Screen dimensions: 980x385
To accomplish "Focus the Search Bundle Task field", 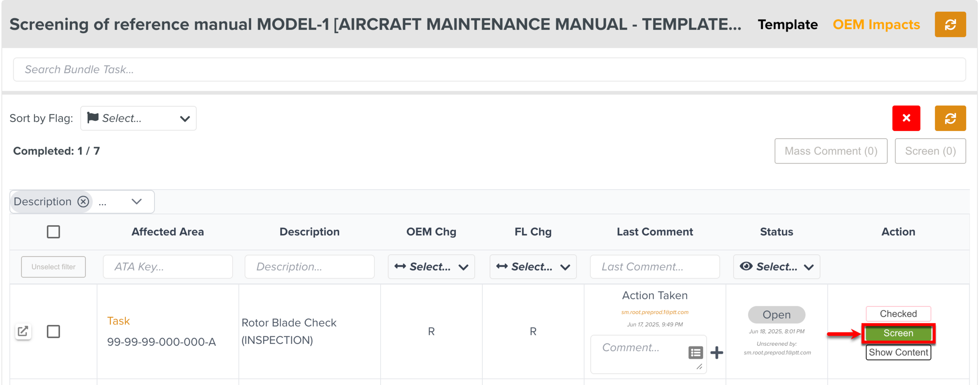I will click(489, 69).
